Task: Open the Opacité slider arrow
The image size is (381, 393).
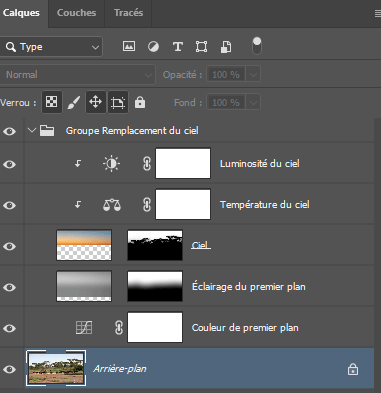Action: (x=253, y=75)
